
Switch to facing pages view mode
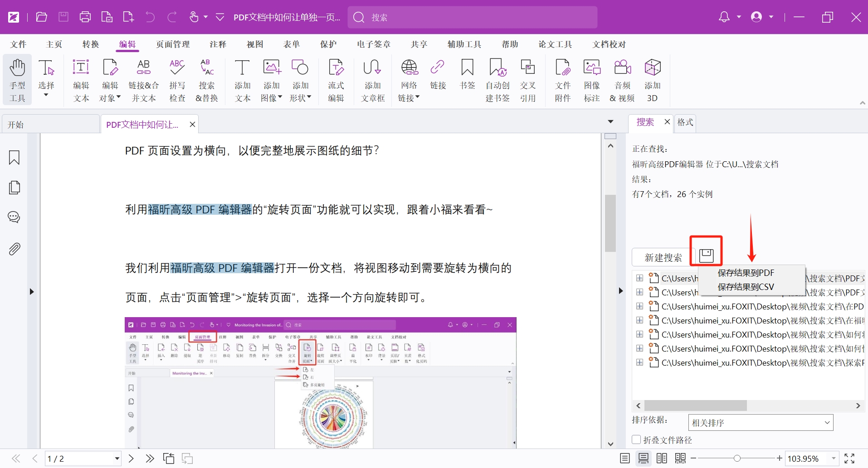click(x=662, y=458)
